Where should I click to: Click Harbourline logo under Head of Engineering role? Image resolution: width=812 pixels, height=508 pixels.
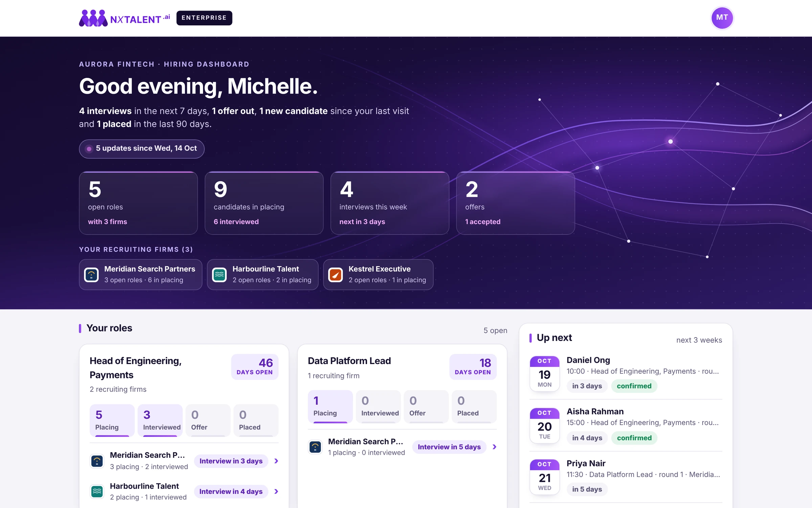[97, 491]
